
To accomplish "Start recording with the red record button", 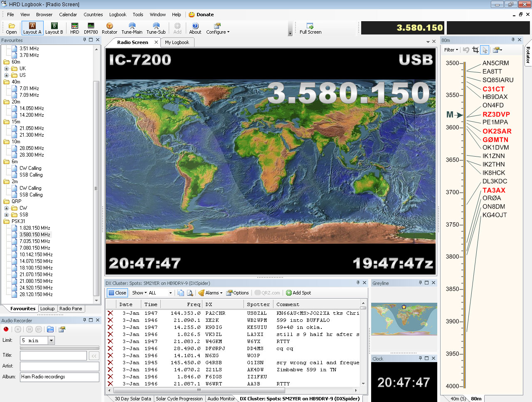I will pos(6,329).
